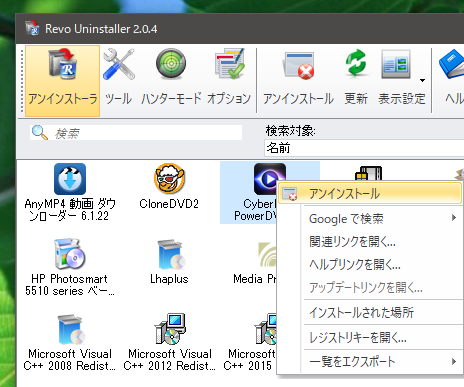Click the Revo Uninstaller title bar icon
Viewport: 464px width, 387px height.
pyautogui.click(x=32, y=28)
